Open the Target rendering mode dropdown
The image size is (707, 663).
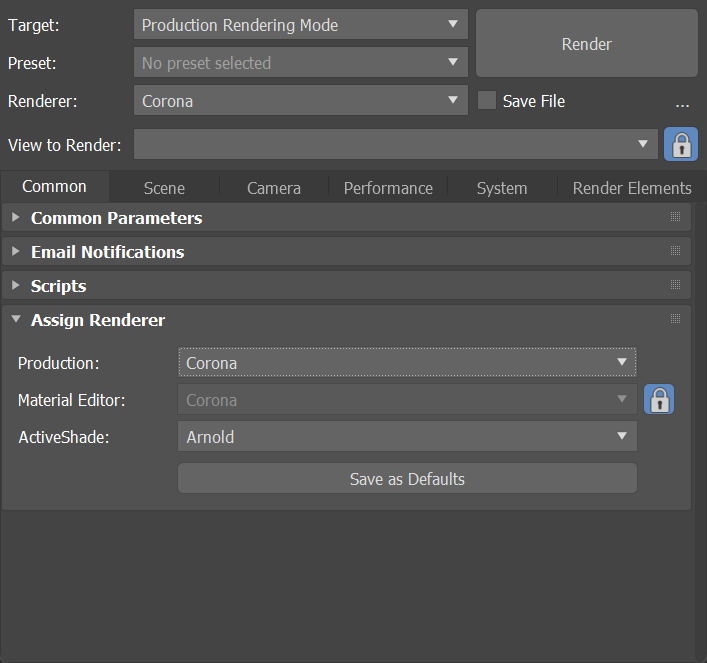(300, 25)
